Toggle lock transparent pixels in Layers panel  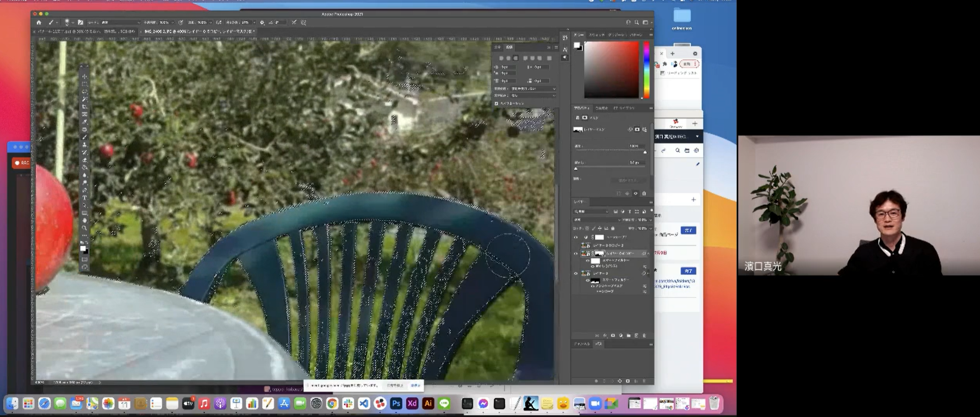click(587, 228)
